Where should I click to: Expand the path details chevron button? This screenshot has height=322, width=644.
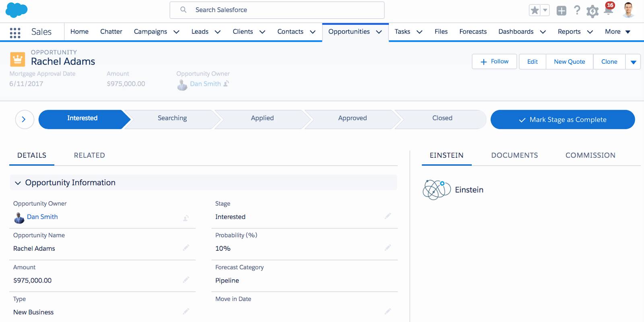coord(24,120)
